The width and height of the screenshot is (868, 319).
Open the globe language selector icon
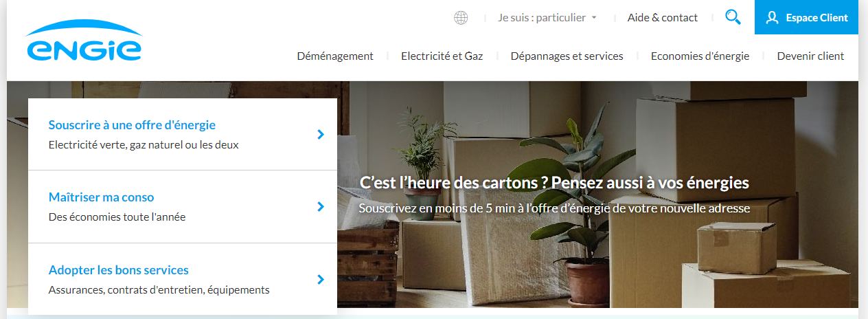pos(461,18)
